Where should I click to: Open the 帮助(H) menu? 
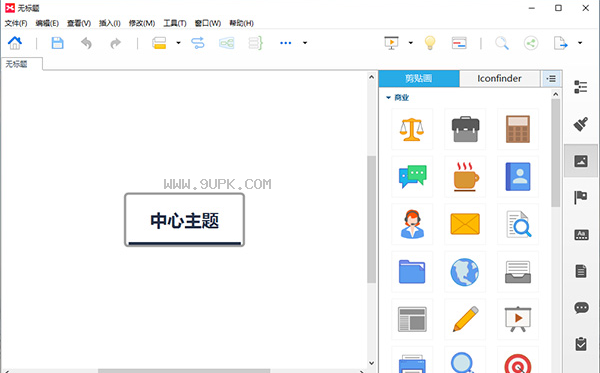(241, 23)
